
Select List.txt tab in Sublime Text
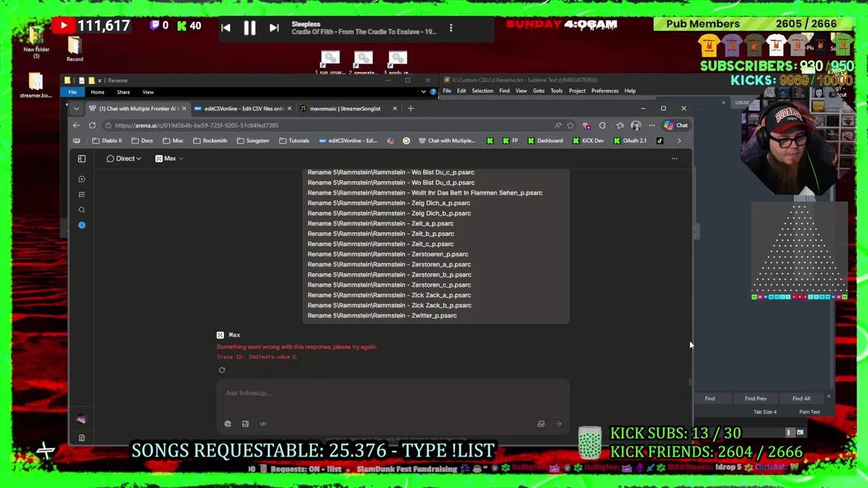(742, 102)
